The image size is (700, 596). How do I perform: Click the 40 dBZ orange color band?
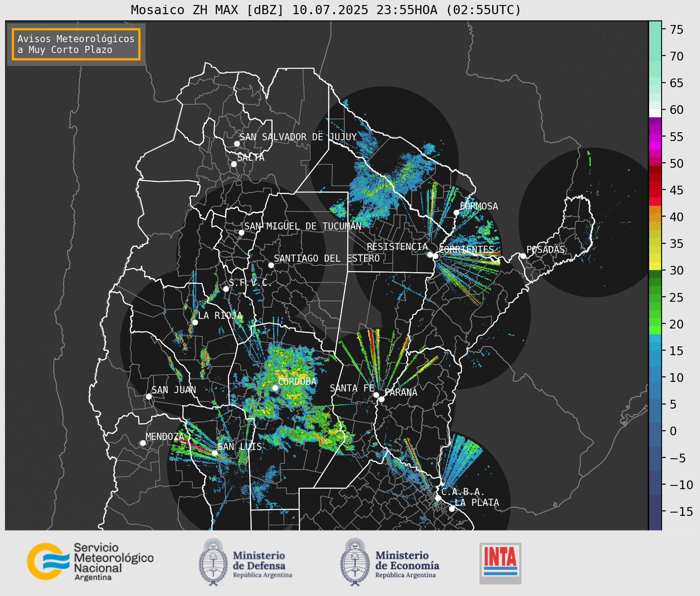coord(655,217)
